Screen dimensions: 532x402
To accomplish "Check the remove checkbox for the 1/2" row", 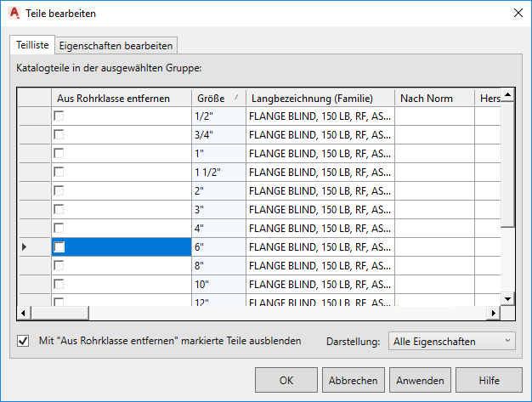I will pos(59,116).
